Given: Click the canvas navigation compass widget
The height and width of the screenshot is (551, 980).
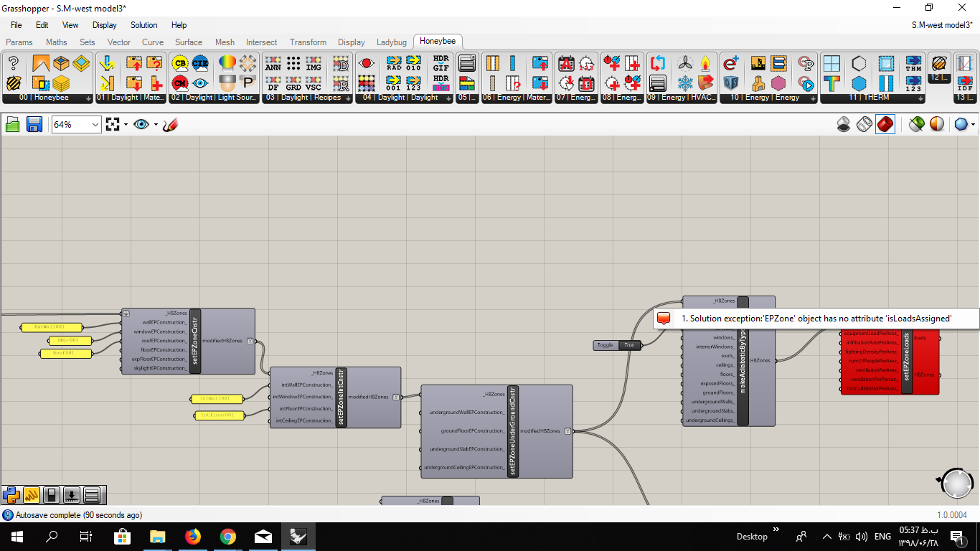Looking at the screenshot, I should point(957,484).
